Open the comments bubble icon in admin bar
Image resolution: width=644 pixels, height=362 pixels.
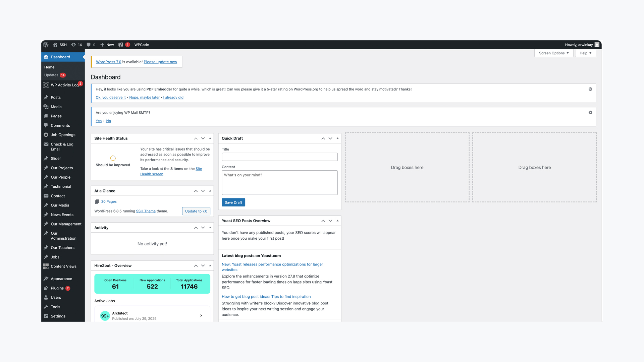(x=89, y=45)
